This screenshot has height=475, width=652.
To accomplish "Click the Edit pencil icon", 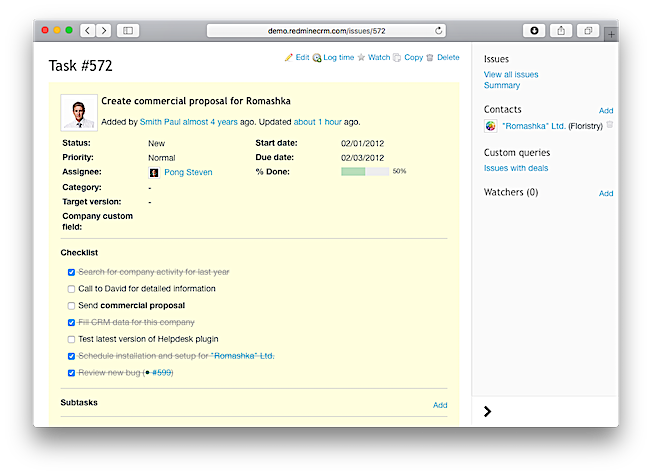I will 289,58.
